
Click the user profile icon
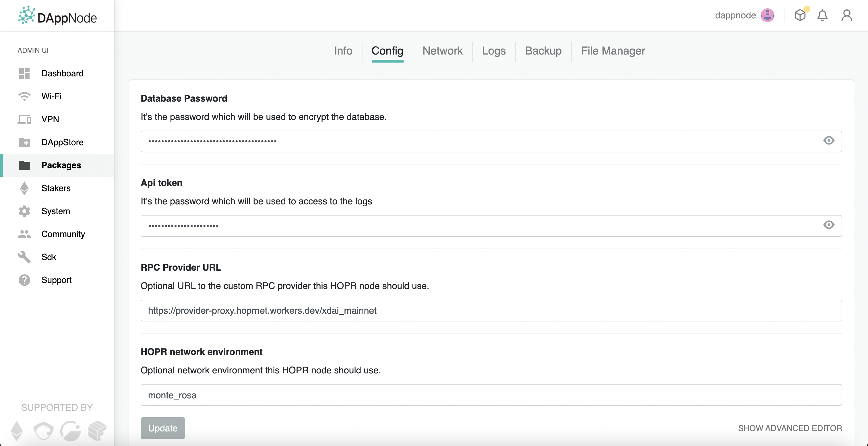[848, 16]
